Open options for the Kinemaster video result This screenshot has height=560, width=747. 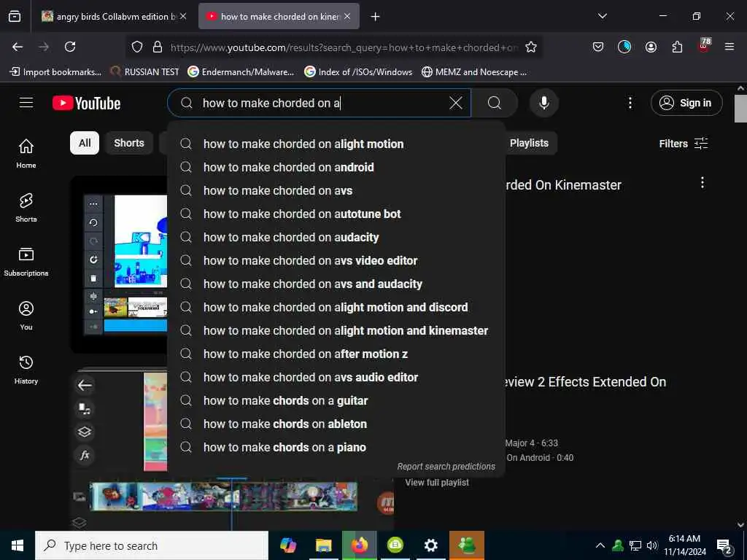click(x=703, y=182)
